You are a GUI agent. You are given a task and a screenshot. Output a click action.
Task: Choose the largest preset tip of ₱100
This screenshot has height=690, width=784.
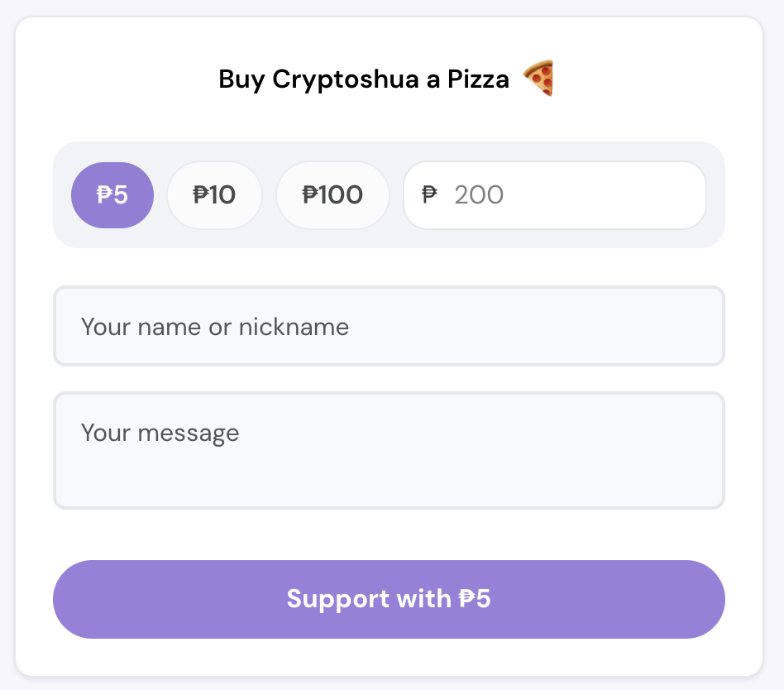[x=332, y=195]
